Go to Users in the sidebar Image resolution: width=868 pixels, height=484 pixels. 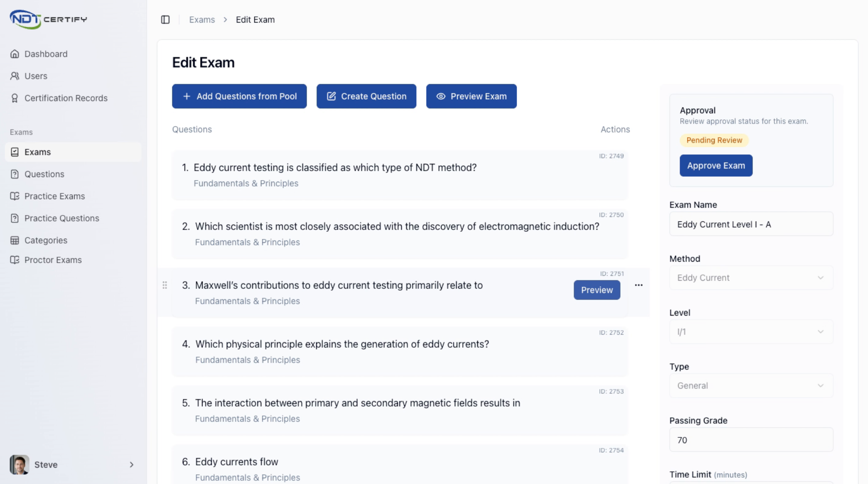(x=73, y=76)
